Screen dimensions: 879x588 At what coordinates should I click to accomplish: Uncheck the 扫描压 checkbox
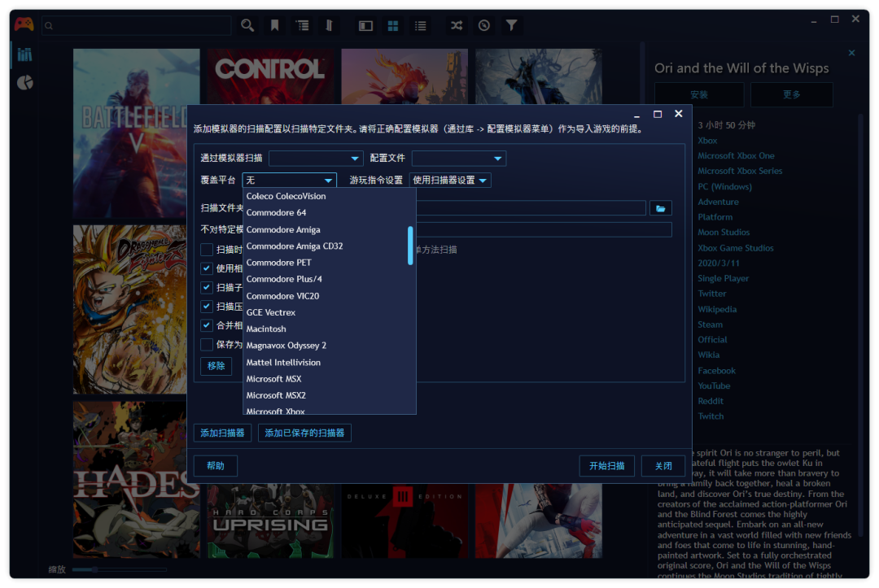click(x=206, y=307)
